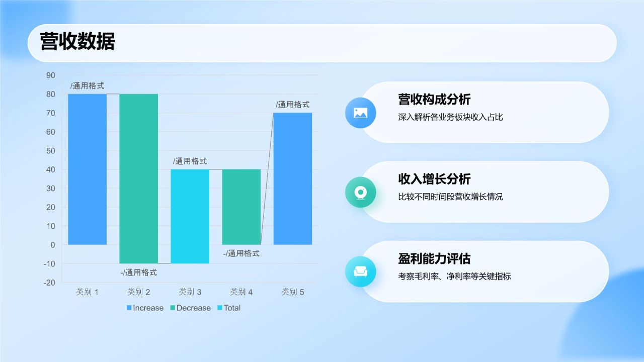Click the green webcam icon beside 收入增长分析

(x=360, y=192)
